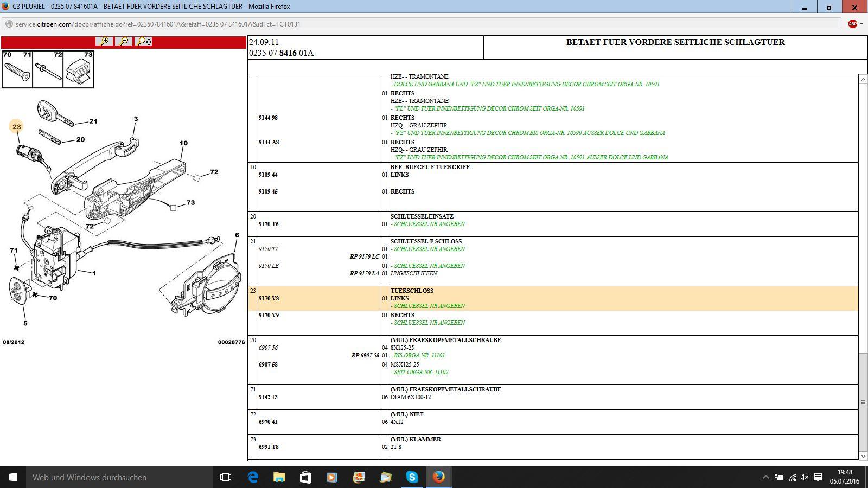868x488 pixels.
Task: Zoom in on the parts diagram
Action: (104, 41)
